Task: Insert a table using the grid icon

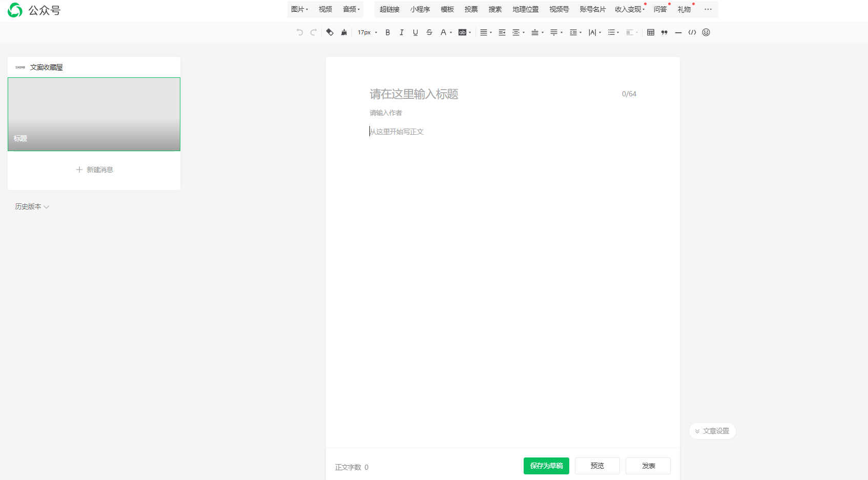Action: (x=650, y=32)
